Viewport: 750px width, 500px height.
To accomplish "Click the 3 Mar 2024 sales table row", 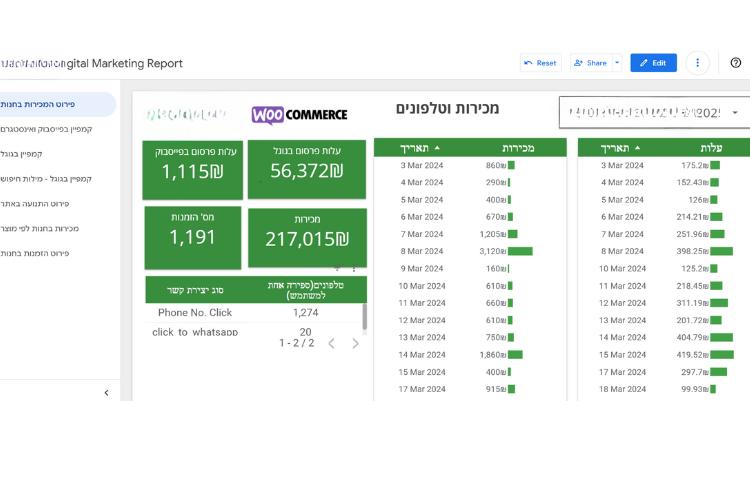I will click(470, 165).
